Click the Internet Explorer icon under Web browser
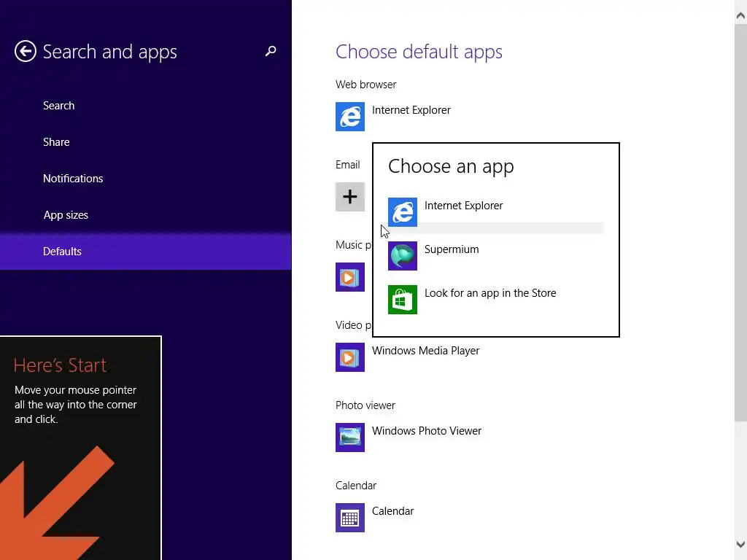The image size is (747, 560). (x=350, y=117)
